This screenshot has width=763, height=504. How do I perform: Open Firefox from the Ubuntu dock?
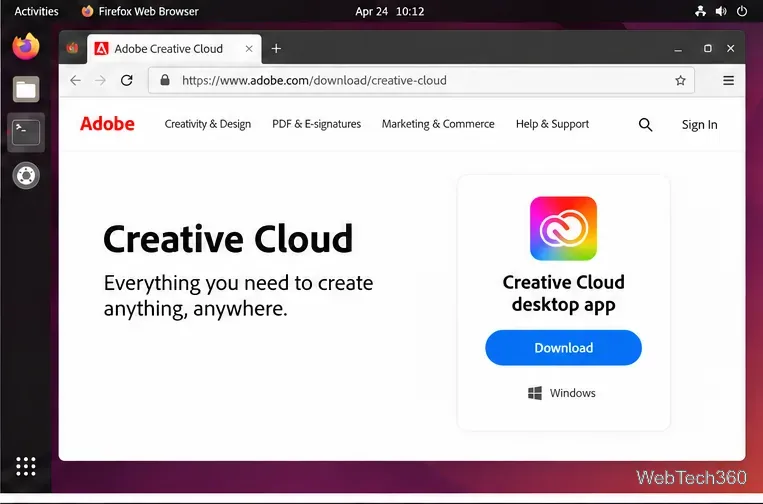click(26, 47)
